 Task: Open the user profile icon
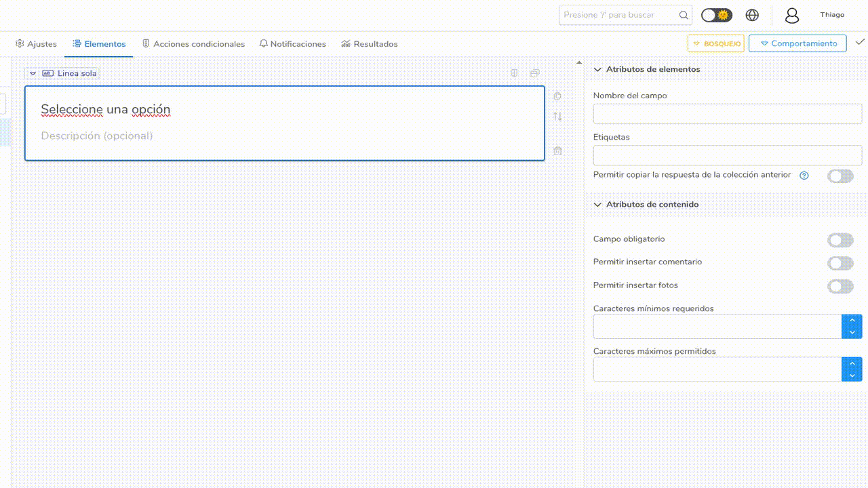pos(791,16)
